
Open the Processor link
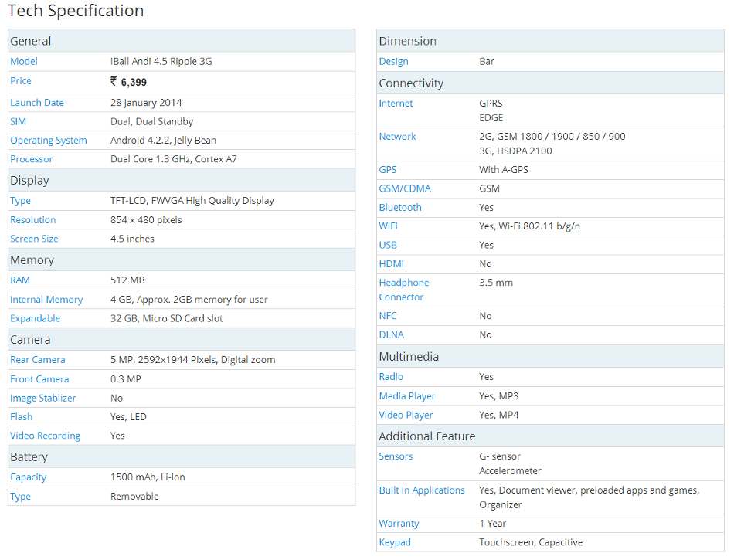coord(32,159)
